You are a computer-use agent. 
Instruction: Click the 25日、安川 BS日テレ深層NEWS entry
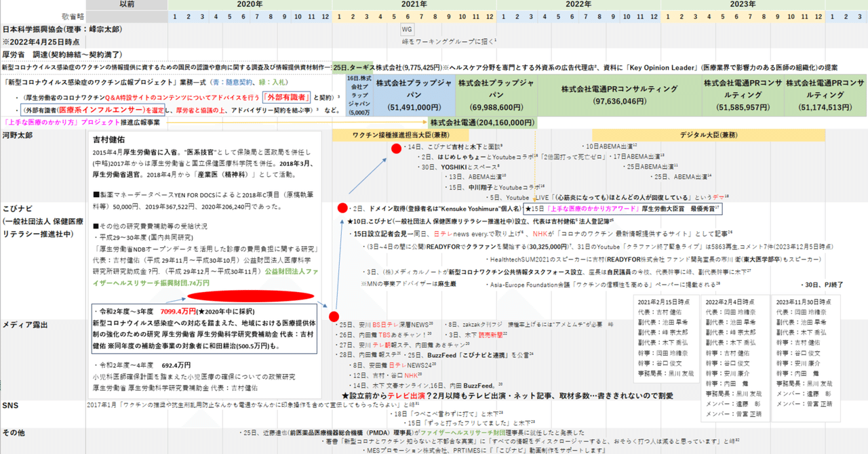click(384, 325)
